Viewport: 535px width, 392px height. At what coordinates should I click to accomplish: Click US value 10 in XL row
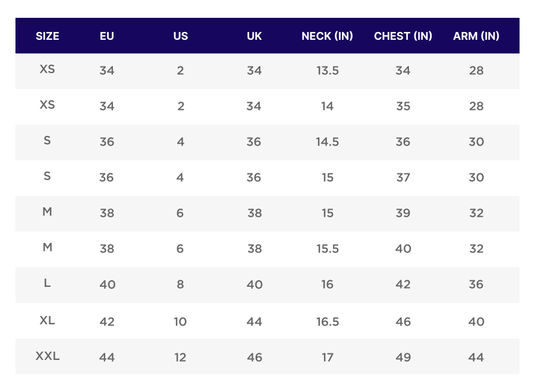[x=180, y=322]
